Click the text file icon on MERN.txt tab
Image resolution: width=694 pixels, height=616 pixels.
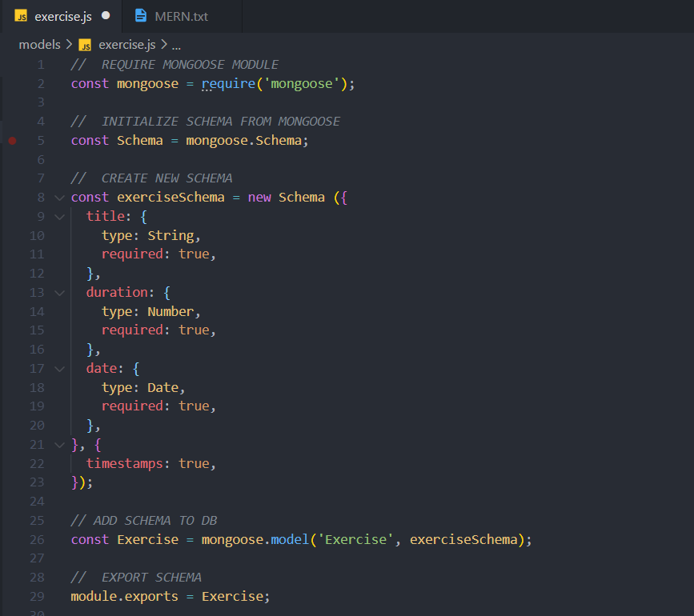(141, 16)
